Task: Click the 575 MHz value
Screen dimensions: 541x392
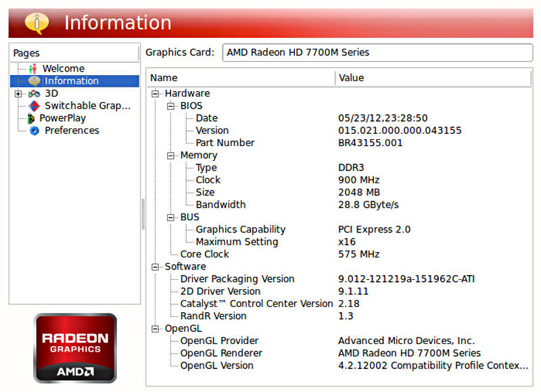Action: tap(359, 254)
